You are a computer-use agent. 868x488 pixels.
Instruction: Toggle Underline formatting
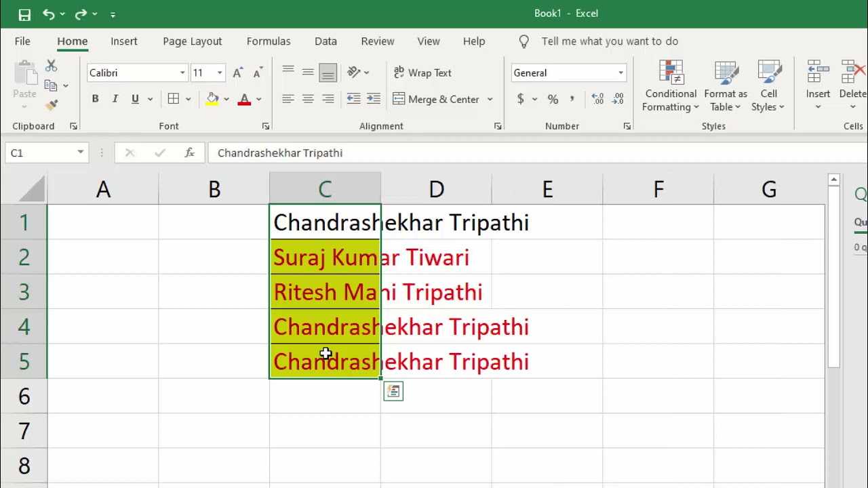point(135,99)
